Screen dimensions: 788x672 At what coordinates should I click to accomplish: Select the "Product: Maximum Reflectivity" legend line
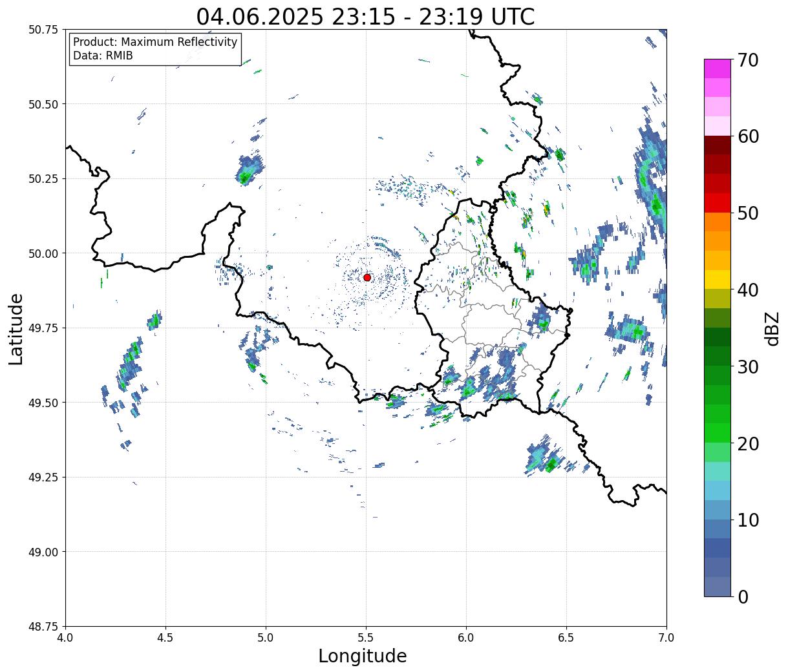point(155,42)
